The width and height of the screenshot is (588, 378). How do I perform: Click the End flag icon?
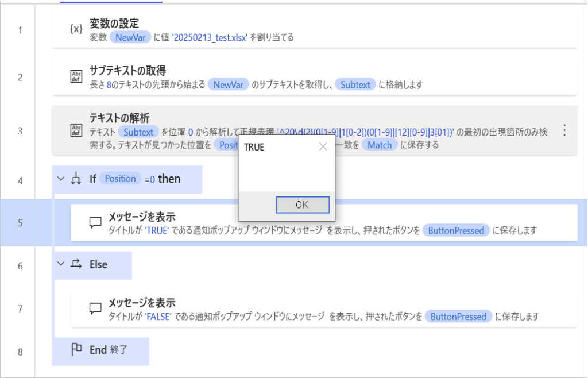tap(76, 349)
